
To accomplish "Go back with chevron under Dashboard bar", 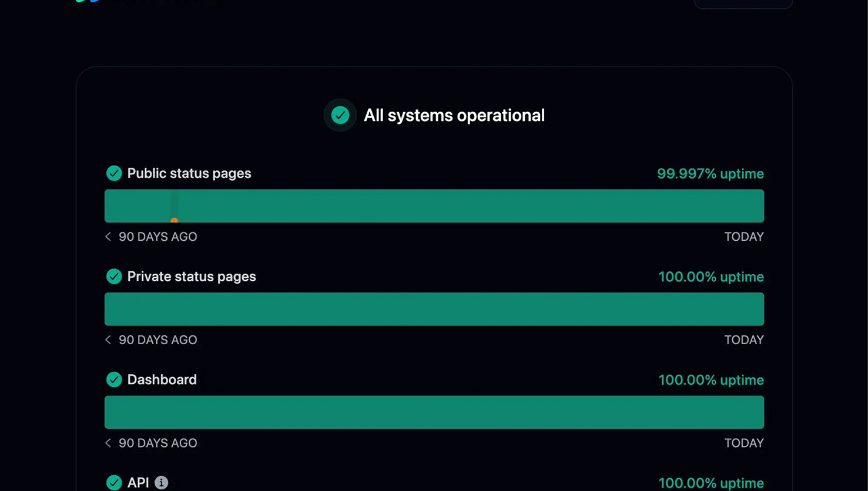I will (108, 443).
